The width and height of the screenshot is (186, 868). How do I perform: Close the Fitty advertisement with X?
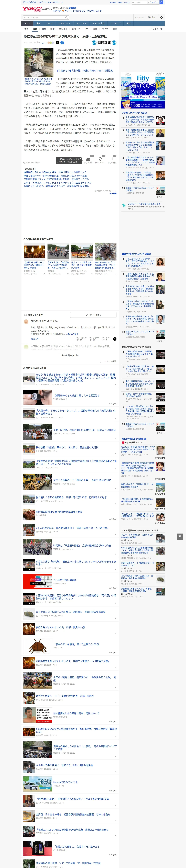coord(163,73)
